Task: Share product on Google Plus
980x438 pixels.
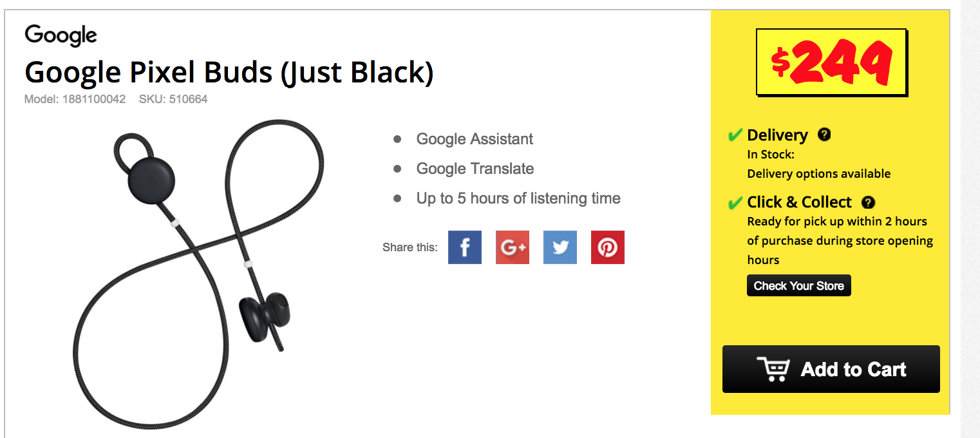Action: 513,247
